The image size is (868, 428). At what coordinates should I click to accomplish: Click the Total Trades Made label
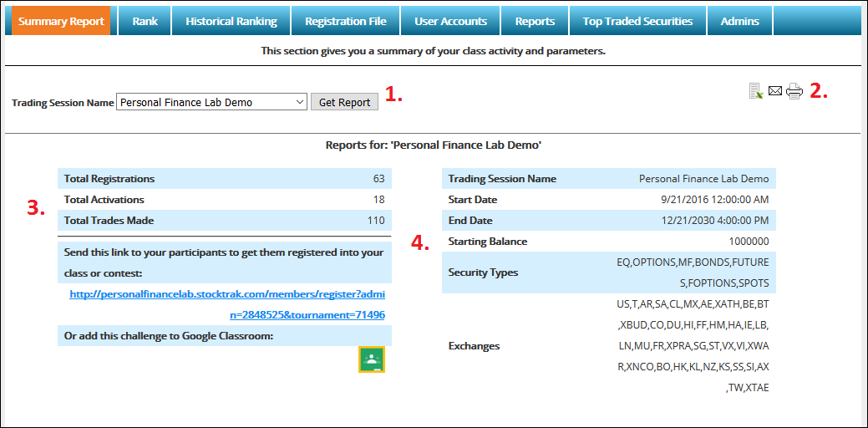tap(109, 221)
